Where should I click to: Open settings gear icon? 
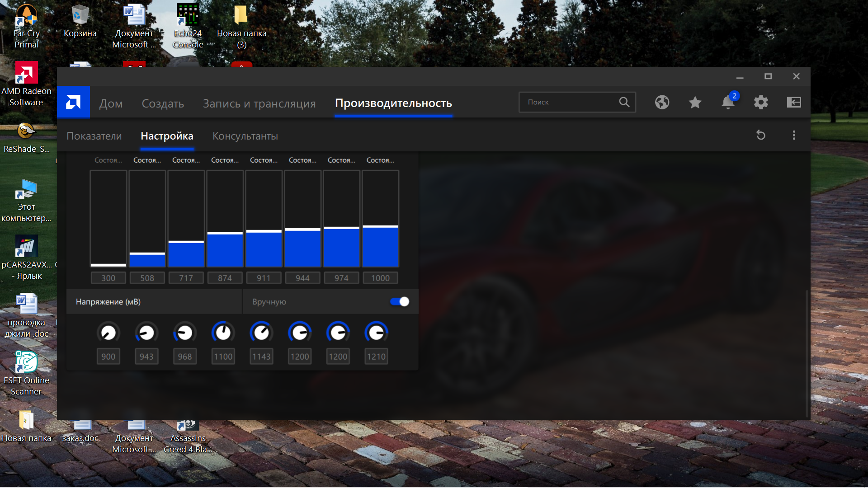pos(761,103)
